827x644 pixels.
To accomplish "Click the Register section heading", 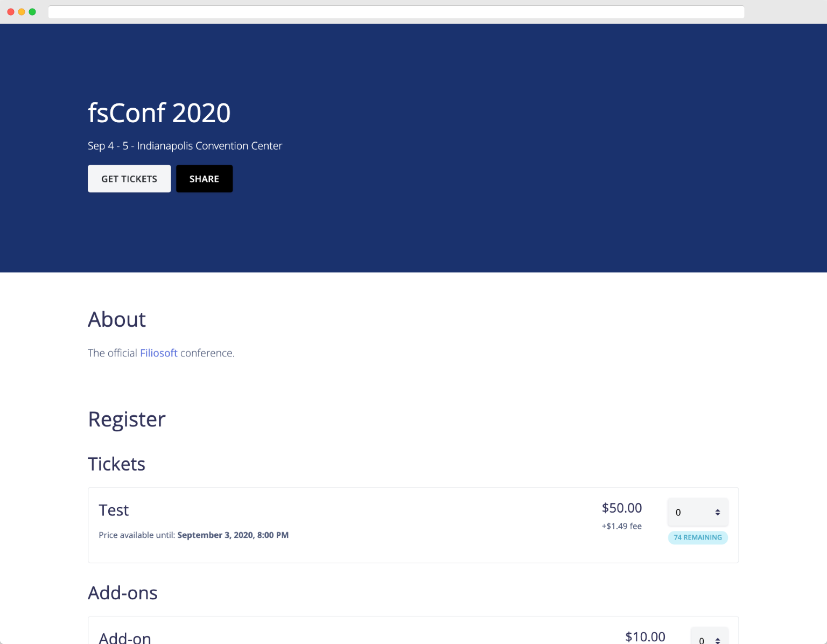I will click(127, 419).
